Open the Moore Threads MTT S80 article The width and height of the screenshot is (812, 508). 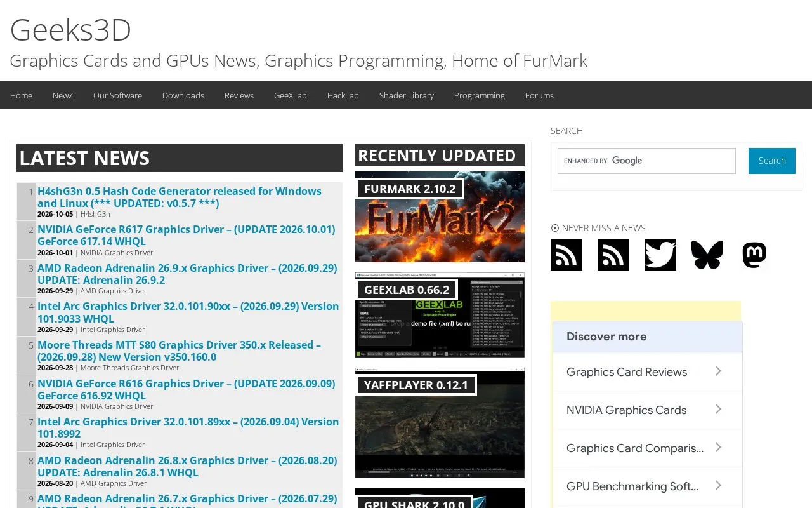pos(179,351)
